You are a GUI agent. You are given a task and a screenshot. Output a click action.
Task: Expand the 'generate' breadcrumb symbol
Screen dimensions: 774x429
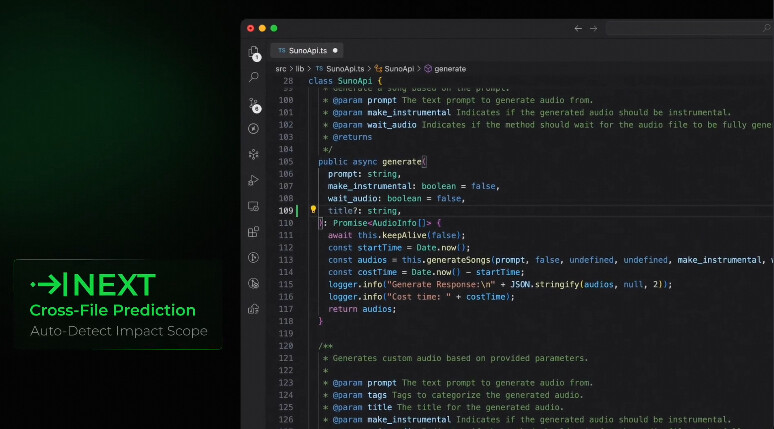click(449, 69)
